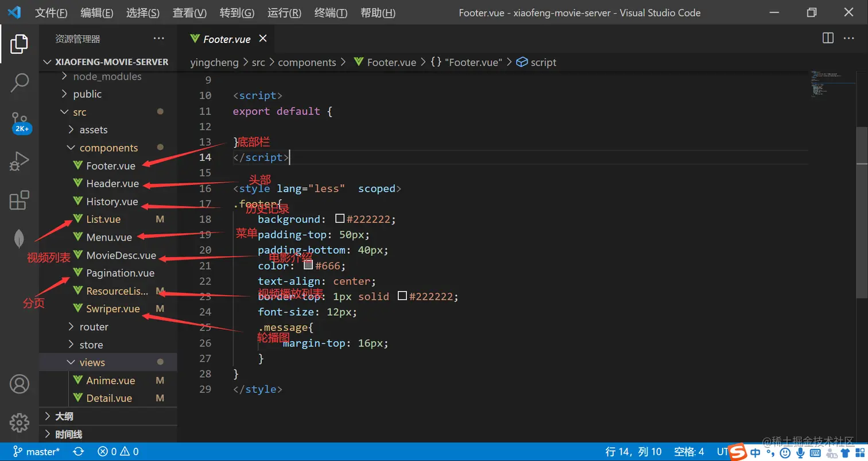
Task: Click the 行 14, 列 10 cursor position
Action: tap(634, 452)
